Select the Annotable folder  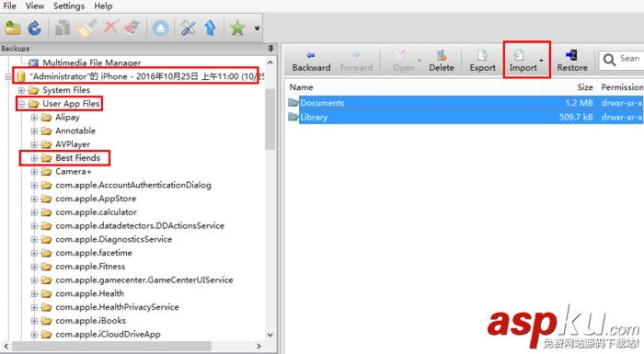coord(75,131)
